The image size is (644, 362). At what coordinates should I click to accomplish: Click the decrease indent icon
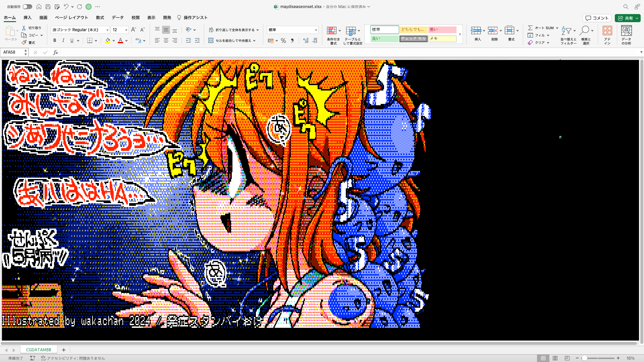click(x=189, y=41)
